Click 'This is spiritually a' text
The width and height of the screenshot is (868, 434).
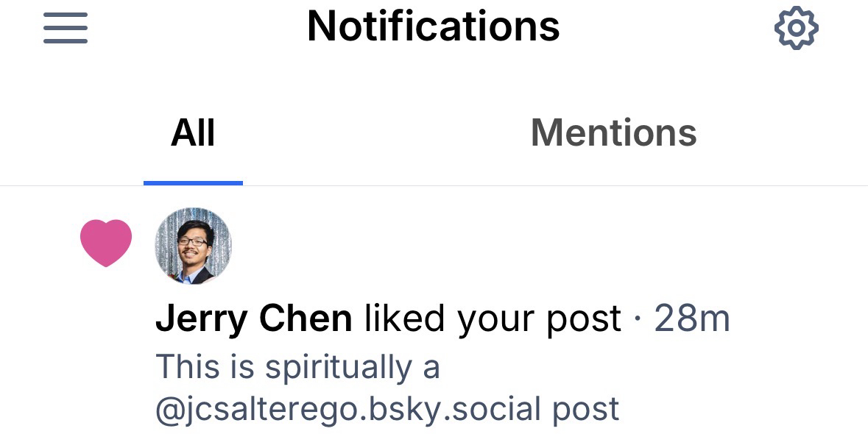click(297, 367)
